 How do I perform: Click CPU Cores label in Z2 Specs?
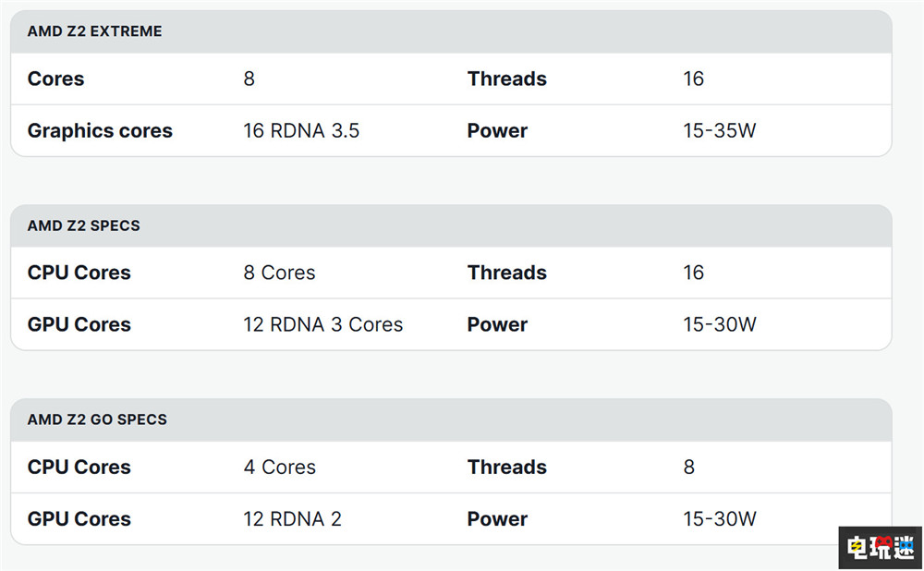click(79, 273)
